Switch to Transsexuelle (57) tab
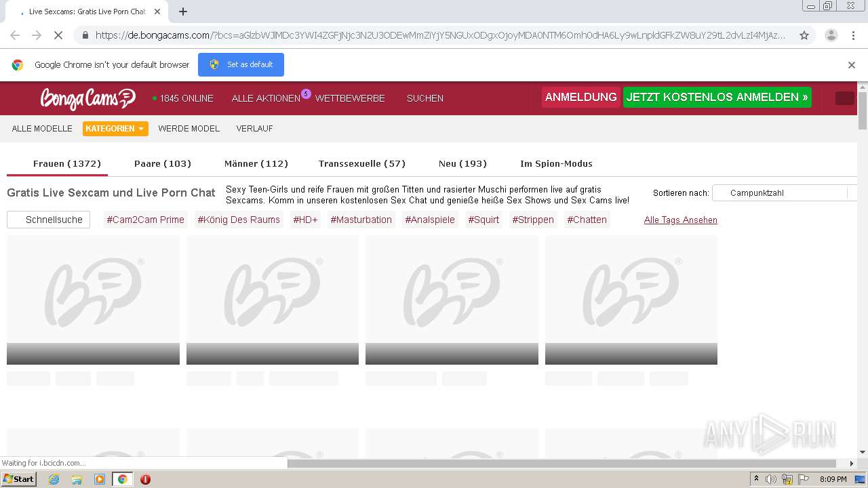The width and height of the screenshot is (868, 488). pos(362,163)
